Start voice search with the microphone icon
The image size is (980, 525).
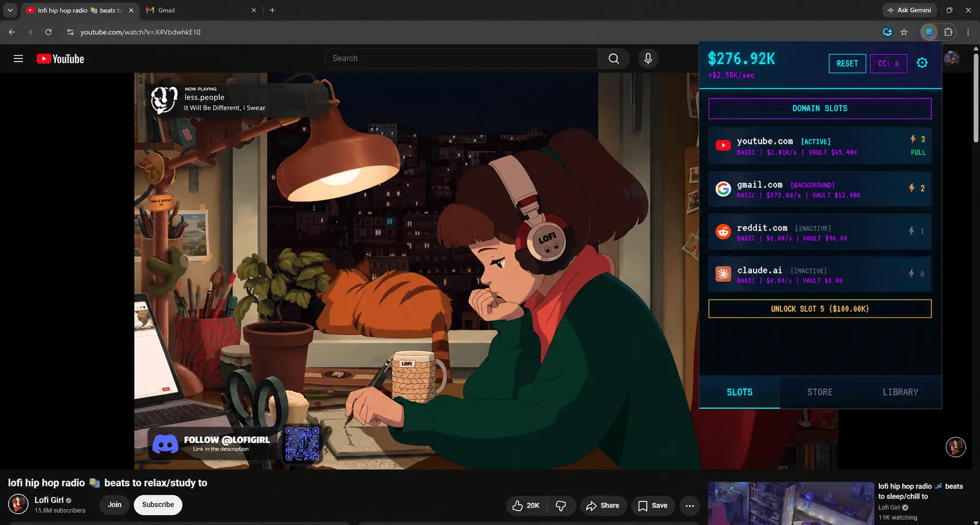648,58
